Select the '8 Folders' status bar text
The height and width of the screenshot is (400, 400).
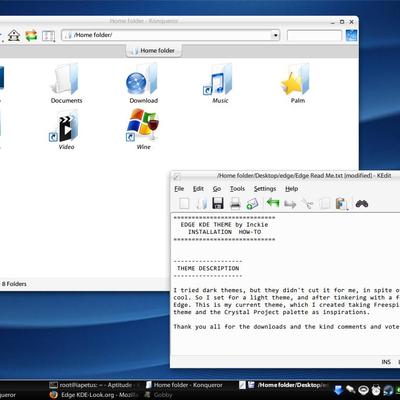pos(14,284)
